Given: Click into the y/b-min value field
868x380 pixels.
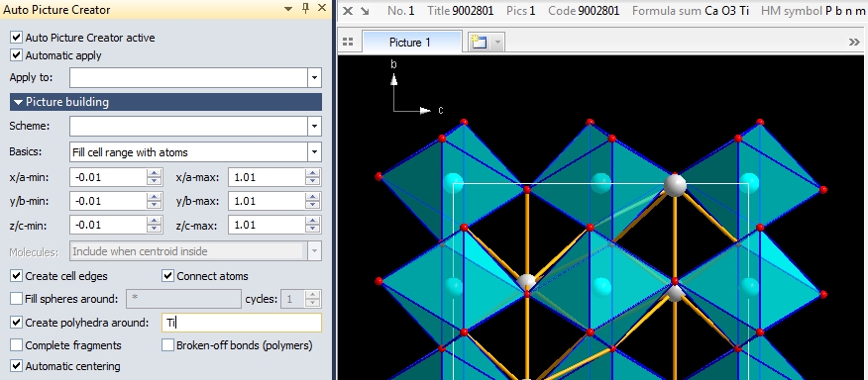Looking at the screenshot, I should click(x=109, y=201).
